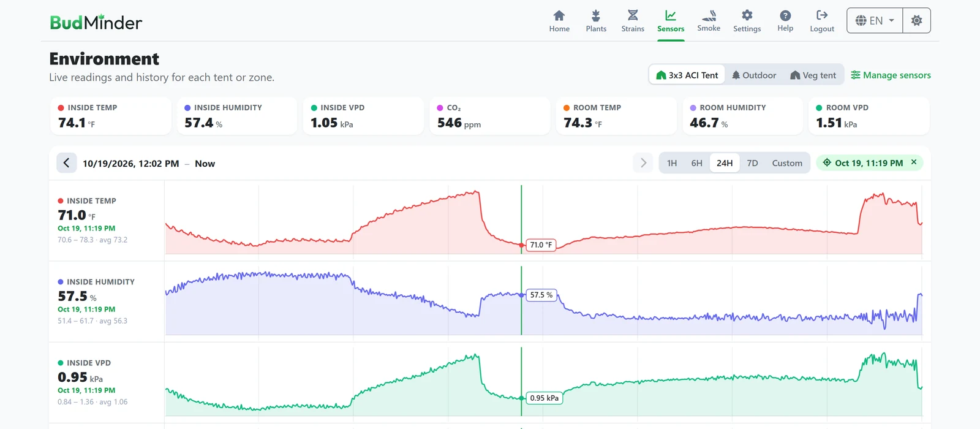Open the Home navigation icon
Screen dimensions: 980x429
pyautogui.click(x=559, y=16)
